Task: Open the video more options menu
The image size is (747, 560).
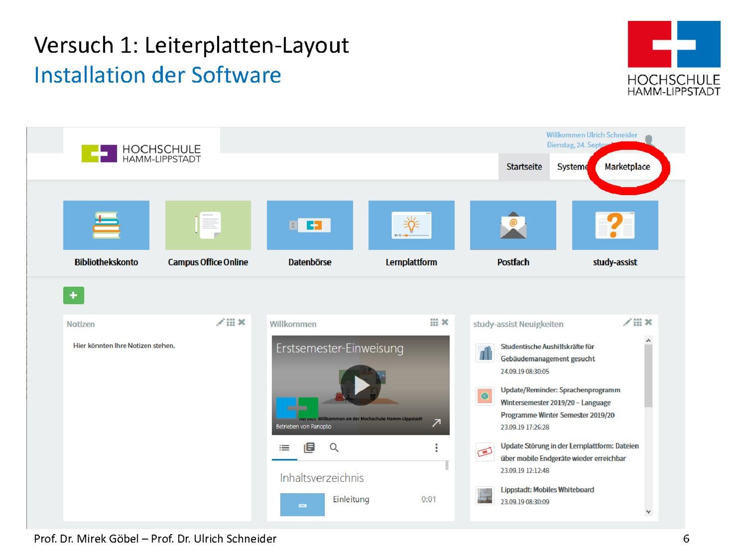Action: click(436, 448)
